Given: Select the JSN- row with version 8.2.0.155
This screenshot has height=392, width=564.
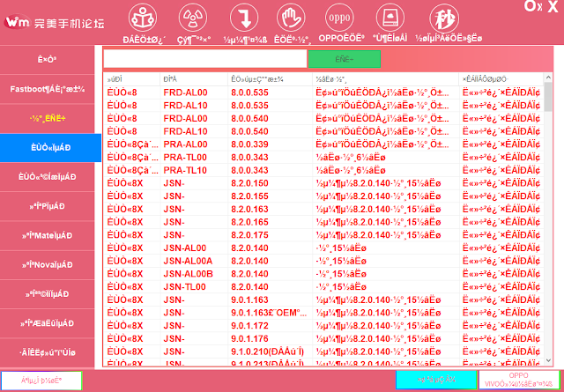Looking at the screenshot, I should [323, 196].
